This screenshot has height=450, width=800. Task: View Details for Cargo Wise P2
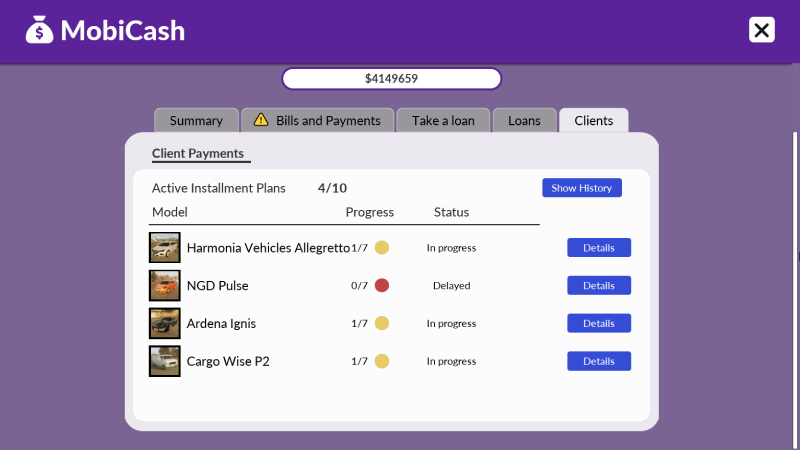tap(599, 361)
